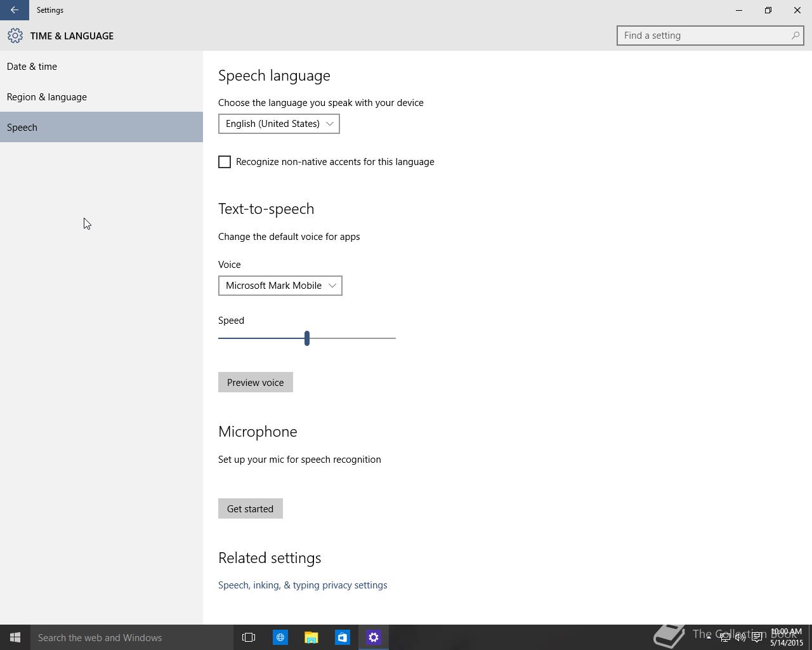Viewport: 812px width, 650px height.
Task: Click the Preview voice button
Action: [x=256, y=382]
